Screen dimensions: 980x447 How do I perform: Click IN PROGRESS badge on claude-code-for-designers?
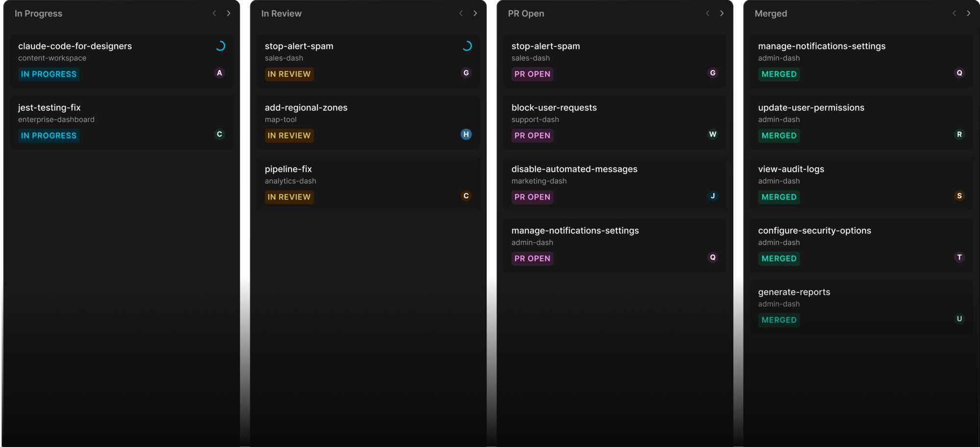(49, 74)
